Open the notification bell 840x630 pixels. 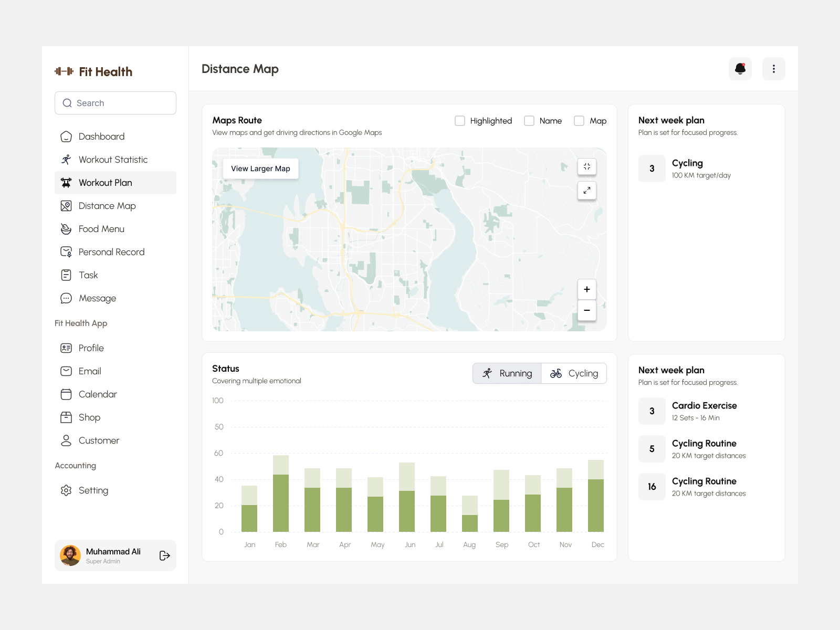tap(740, 69)
